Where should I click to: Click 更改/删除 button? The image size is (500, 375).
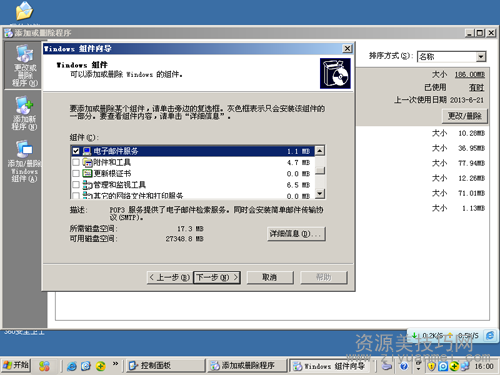465,116
